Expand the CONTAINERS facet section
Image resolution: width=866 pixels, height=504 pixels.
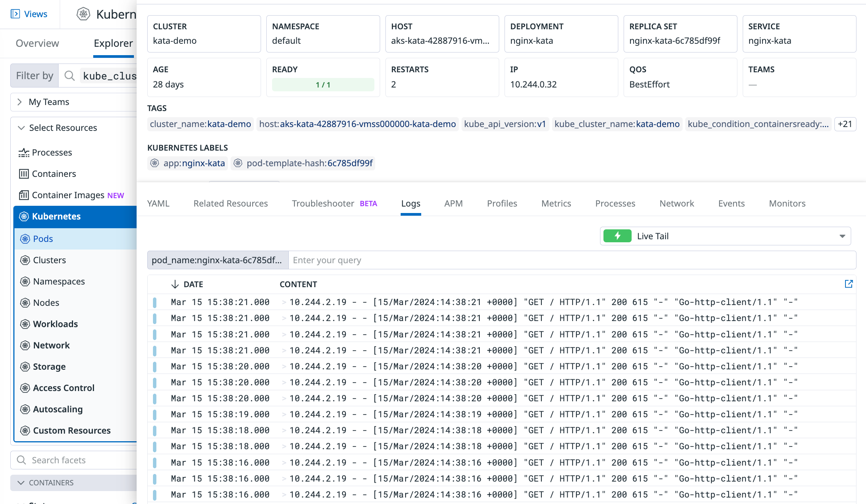click(x=21, y=482)
